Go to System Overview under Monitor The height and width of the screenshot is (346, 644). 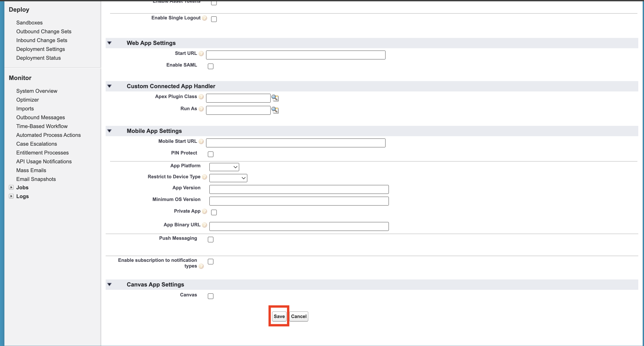point(37,91)
